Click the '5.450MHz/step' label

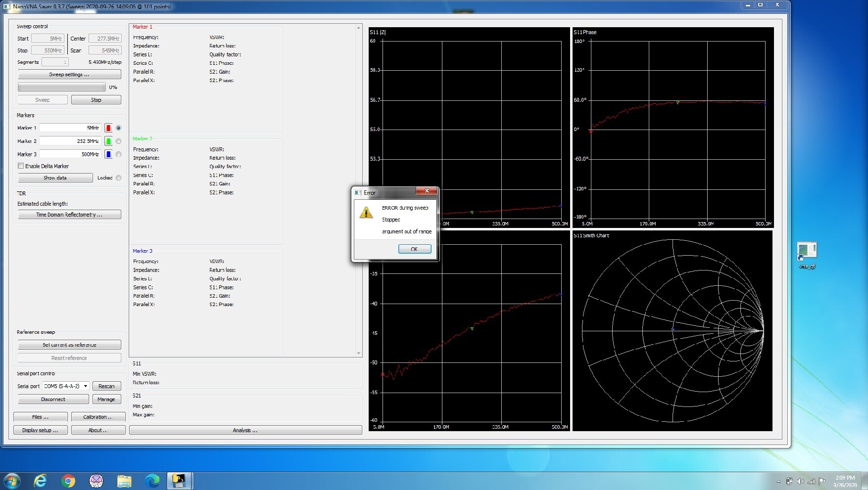point(105,62)
